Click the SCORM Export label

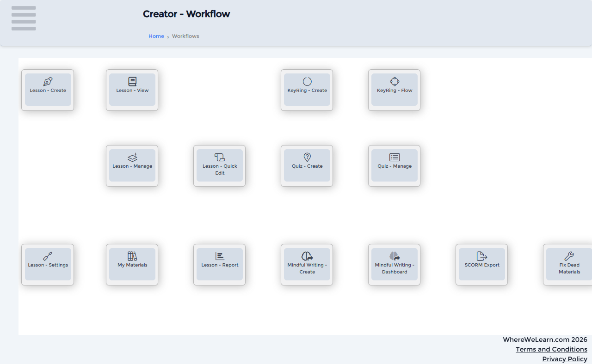tap(482, 265)
